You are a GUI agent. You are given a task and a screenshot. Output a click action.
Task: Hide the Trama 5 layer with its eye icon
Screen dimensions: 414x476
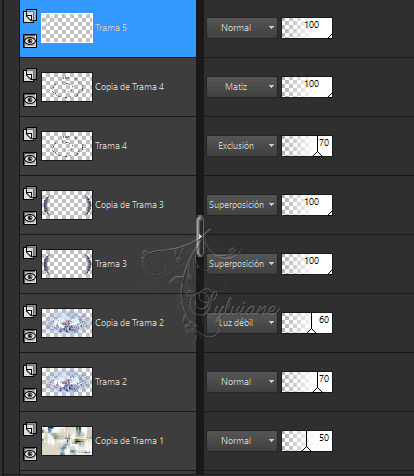[x=30, y=41]
